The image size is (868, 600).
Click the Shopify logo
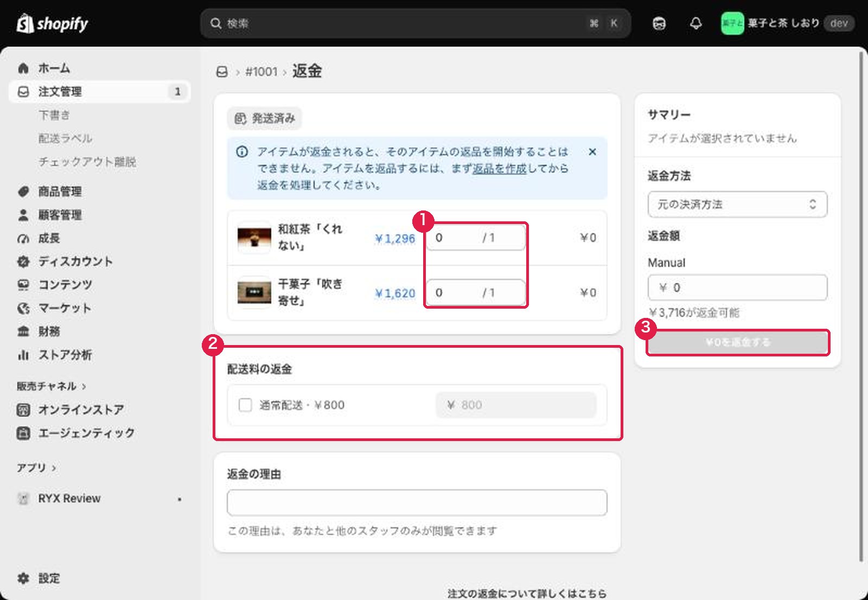pos(52,23)
